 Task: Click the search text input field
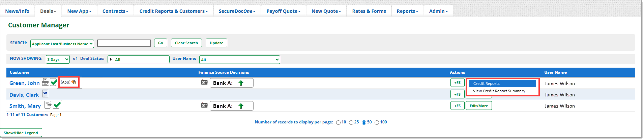point(124,43)
